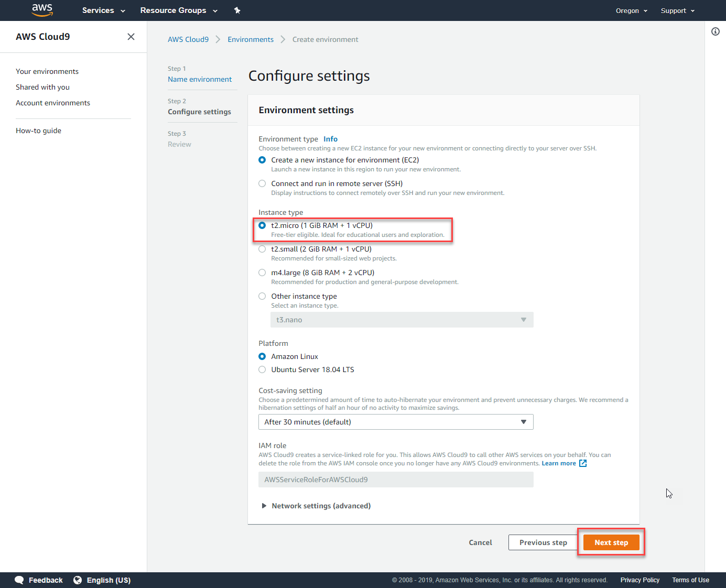This screenshot has height=588, width=726.
Task: Open the Support dropdown menu
Action: (x=678, y=10)
